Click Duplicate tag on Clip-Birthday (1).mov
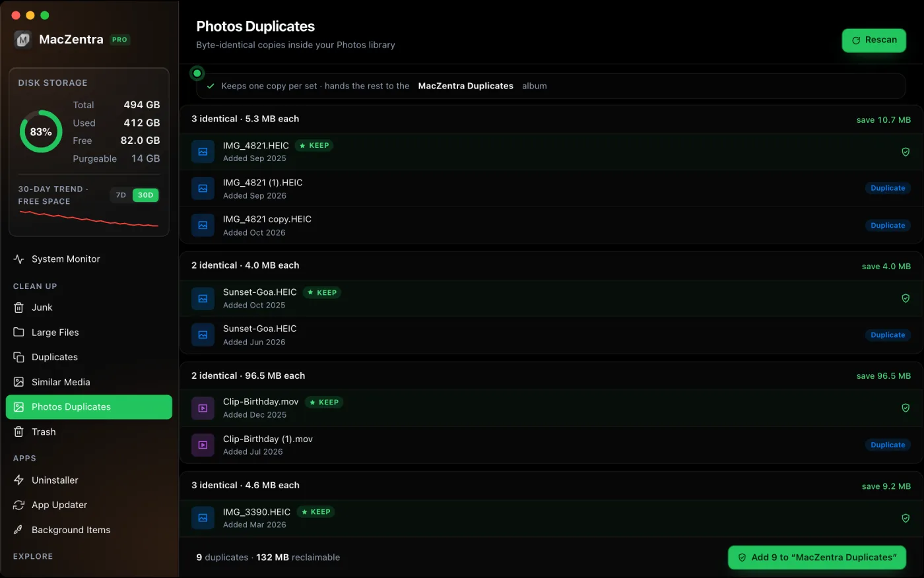Image resolution: width=924 pixels, height=578 pixels. click(888, 445)
